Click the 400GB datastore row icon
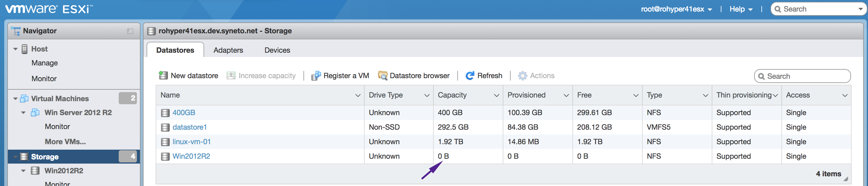 tap(165, 113)
